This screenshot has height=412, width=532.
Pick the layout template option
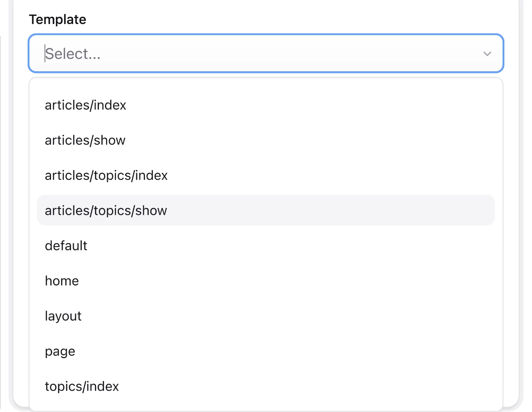(63, 316)
